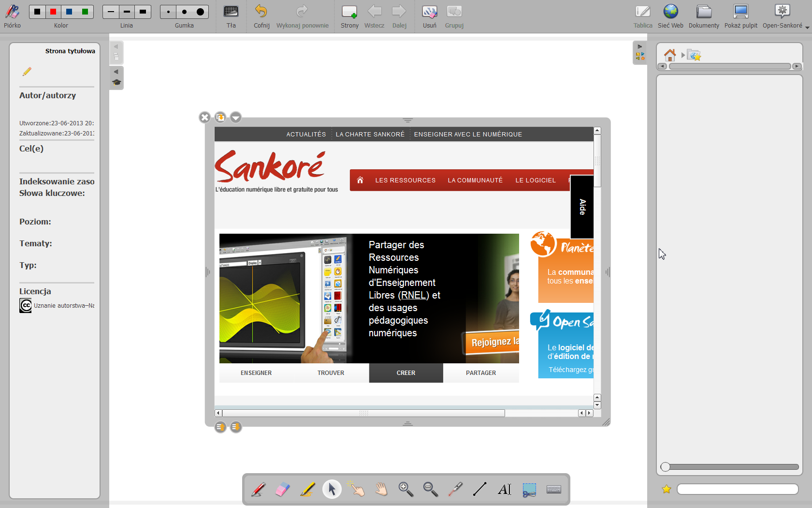Image resolution: width=812 pixels, height=508 pixels.
Task: Select the thickest line width
Action: pos(143,12)
